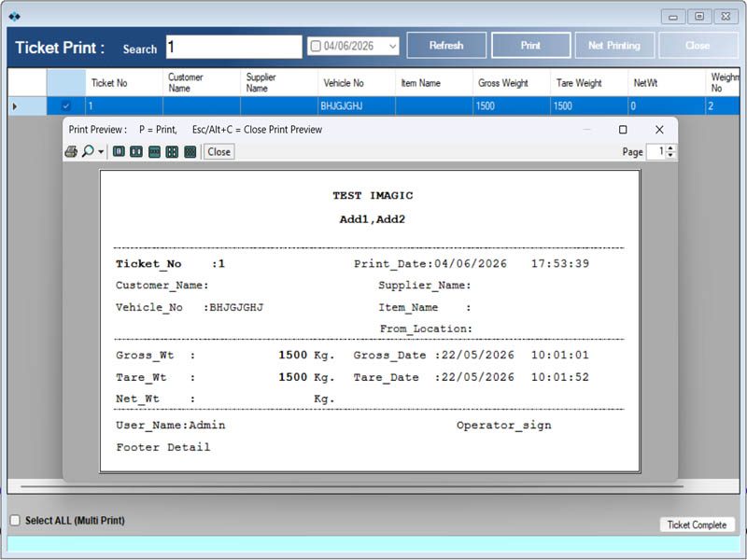747x560 pixels.
Task: Click the Page number field
Action: point(656,152)
